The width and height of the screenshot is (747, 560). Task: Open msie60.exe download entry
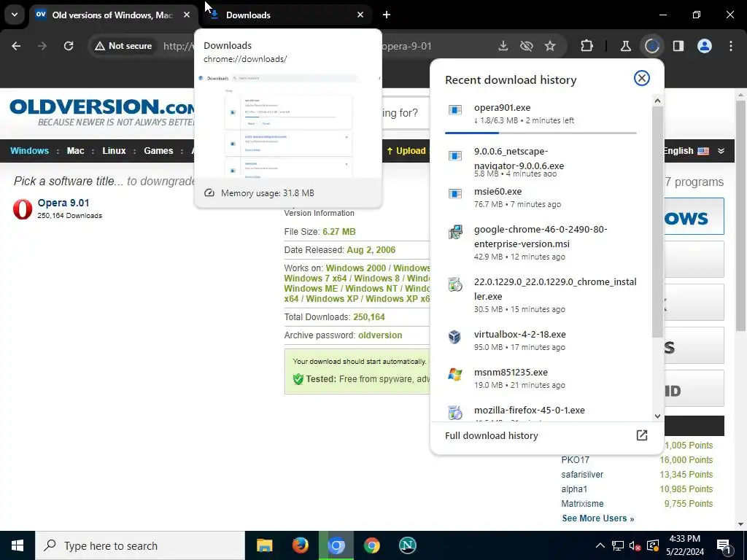click(541, 198)
